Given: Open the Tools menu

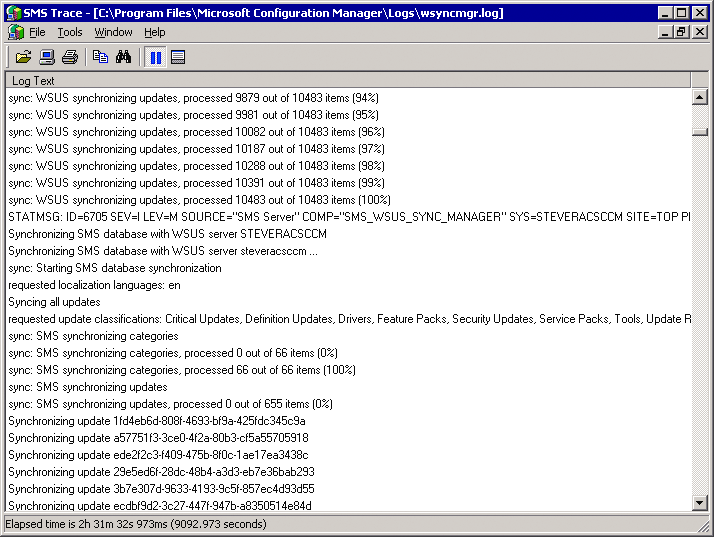Looking at the screenshot, I should (70, 32).
